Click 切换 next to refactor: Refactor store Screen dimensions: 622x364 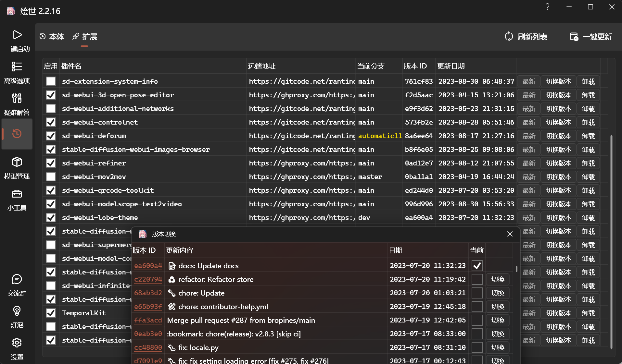click(x=498, y=279)
